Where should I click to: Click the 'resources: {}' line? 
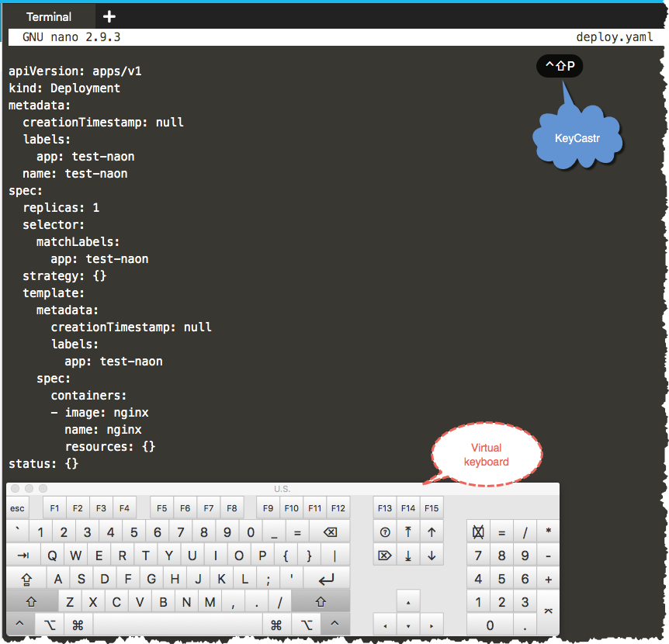coord(110,446)
